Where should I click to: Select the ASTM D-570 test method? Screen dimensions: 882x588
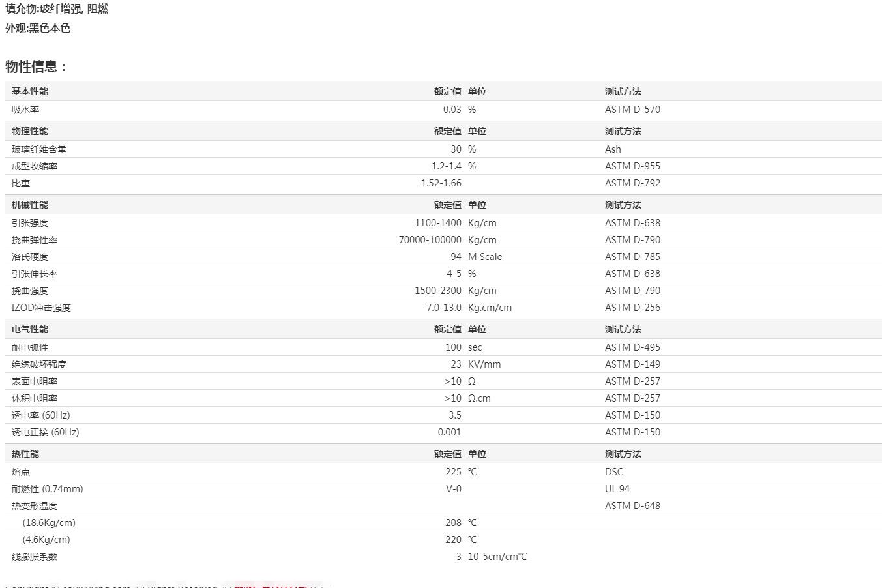pos(632,110)
